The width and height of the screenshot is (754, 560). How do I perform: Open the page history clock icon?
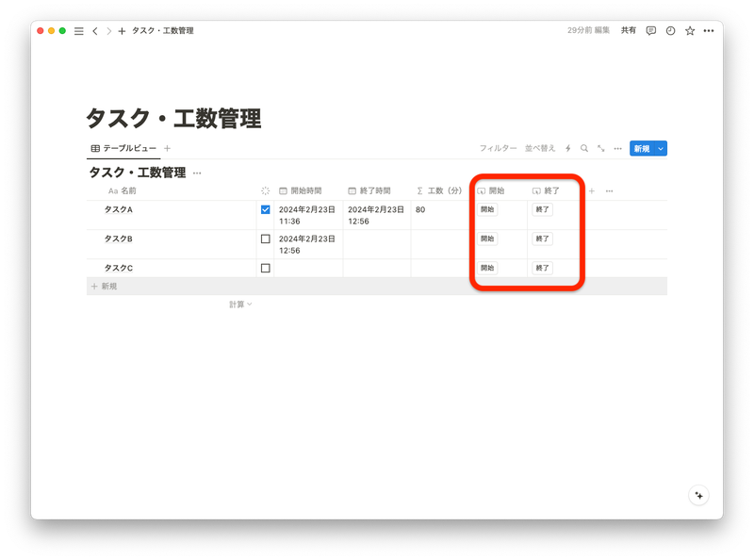(x=671, y=30)
